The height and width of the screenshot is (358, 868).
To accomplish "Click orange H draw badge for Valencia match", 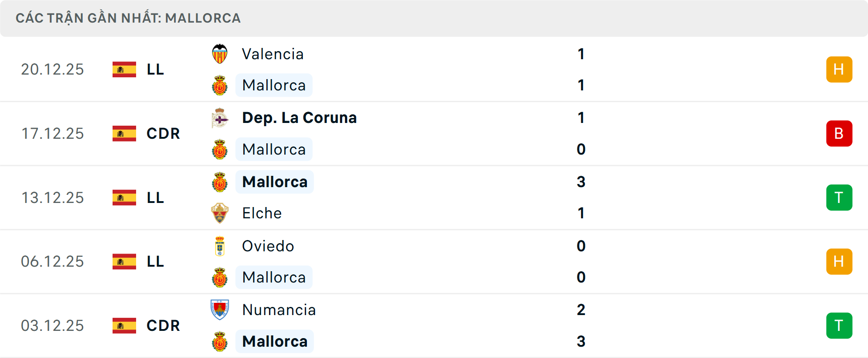I will pyautogui.click(x=839, y=70).
